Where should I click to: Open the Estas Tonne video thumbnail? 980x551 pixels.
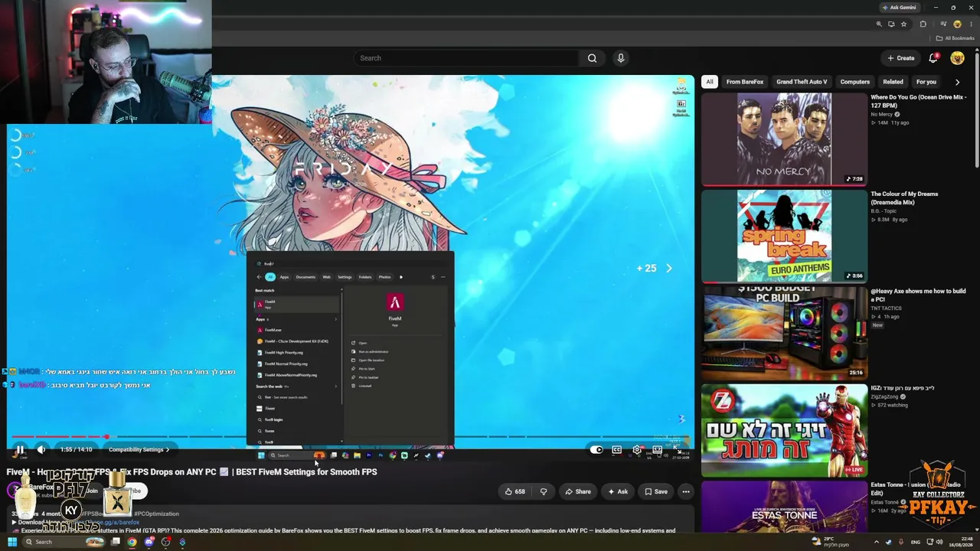(784, 506)
